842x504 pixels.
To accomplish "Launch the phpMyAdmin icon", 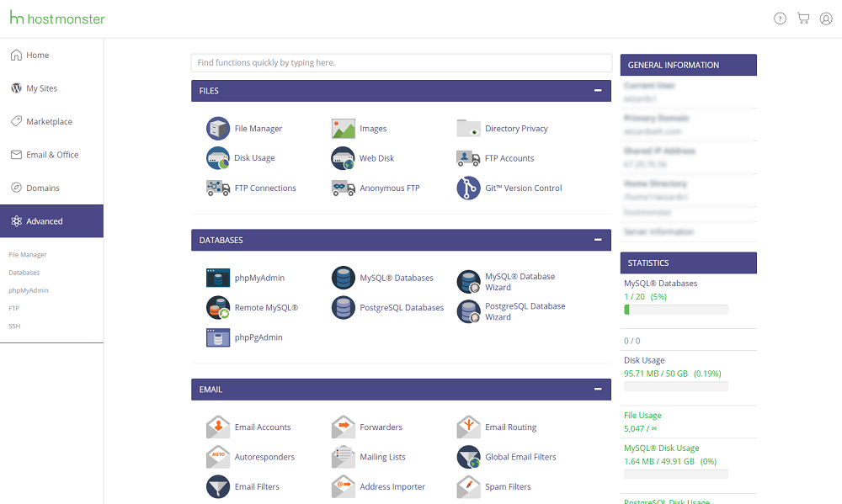I will pos(218,278).
